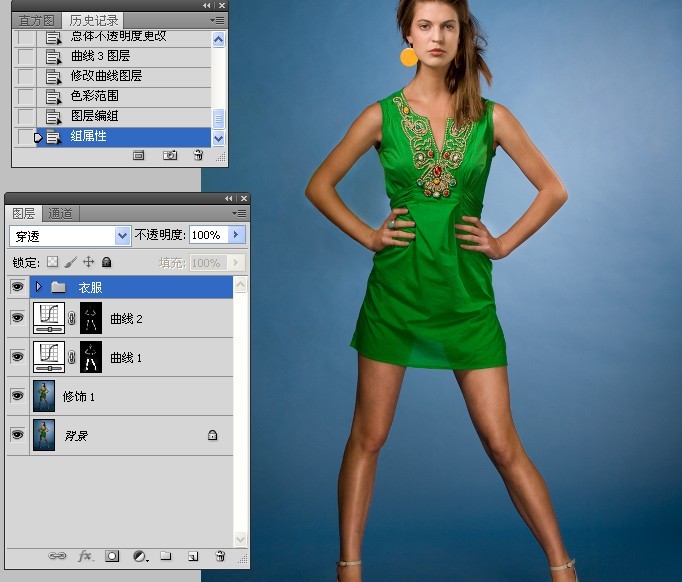Delete layer trash icon in layers panel
Viewport: 682px width, 582px height.
point(220,555)
